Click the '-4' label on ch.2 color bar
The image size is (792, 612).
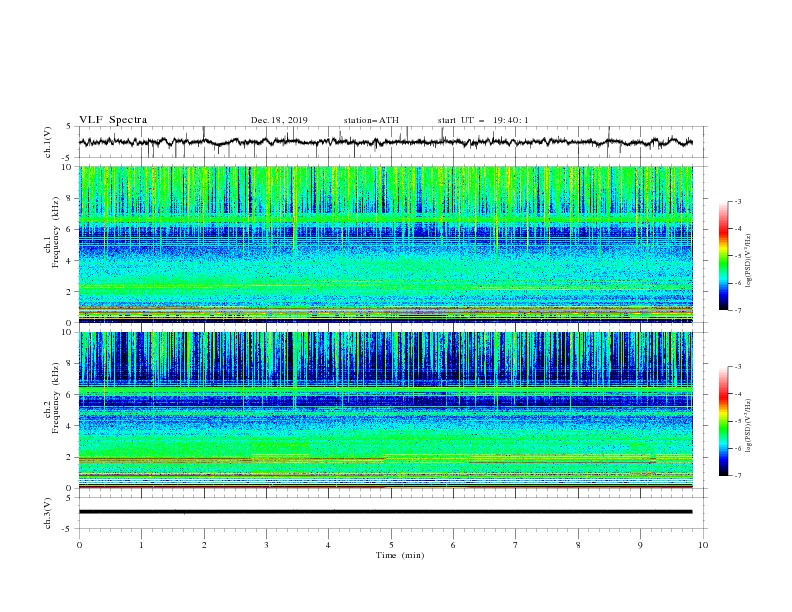coord(737,394)
